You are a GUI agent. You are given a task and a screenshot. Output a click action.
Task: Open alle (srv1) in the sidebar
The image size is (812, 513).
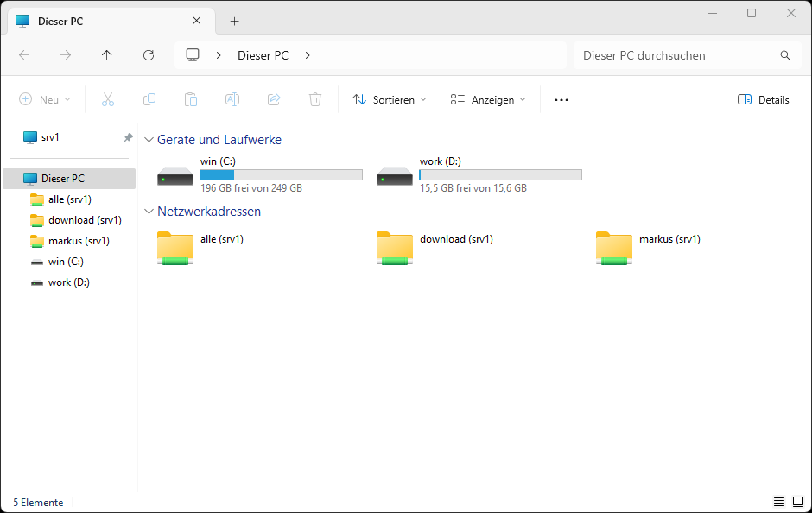click(x=69, y=199)
